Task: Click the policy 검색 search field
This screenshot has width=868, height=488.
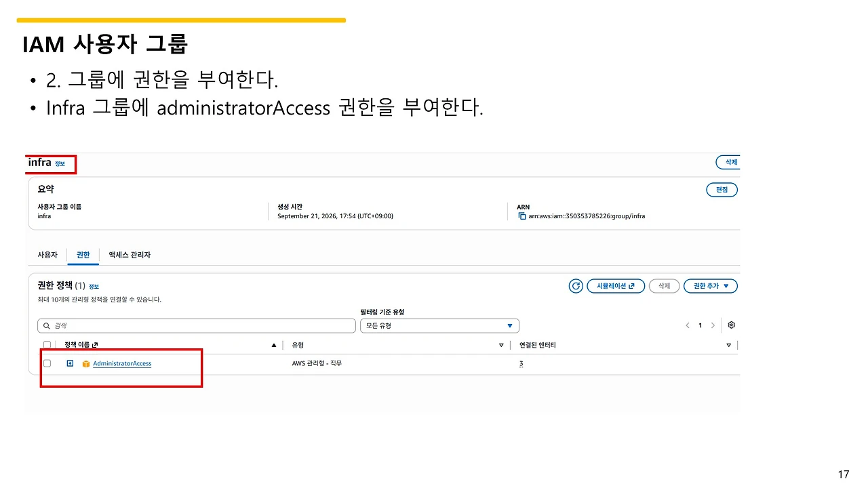Action: coord(197,325)
